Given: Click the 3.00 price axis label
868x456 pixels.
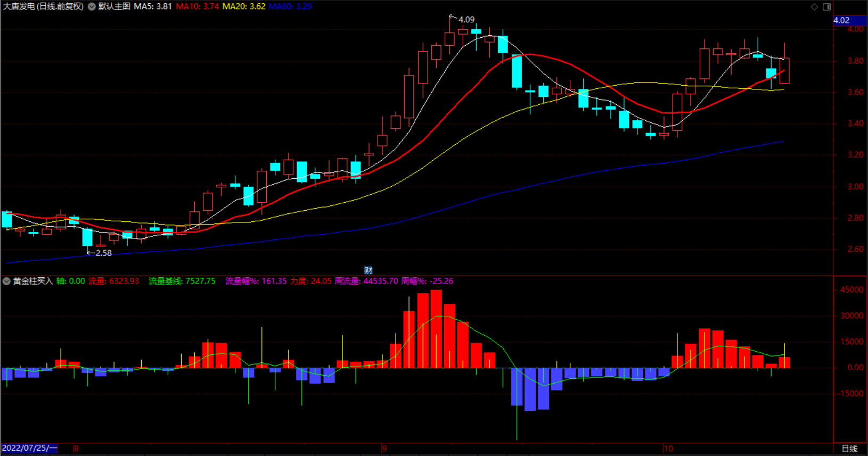Looking at the screenshot, I should [856, 187].
